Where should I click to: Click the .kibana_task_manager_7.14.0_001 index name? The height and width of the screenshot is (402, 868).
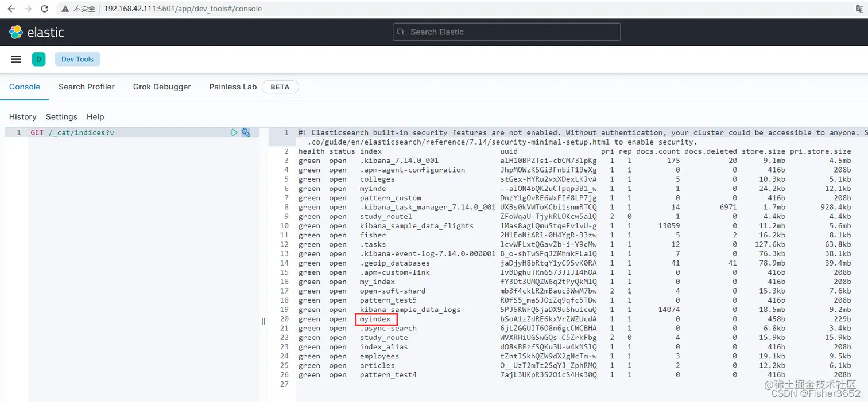coord(428,207)
